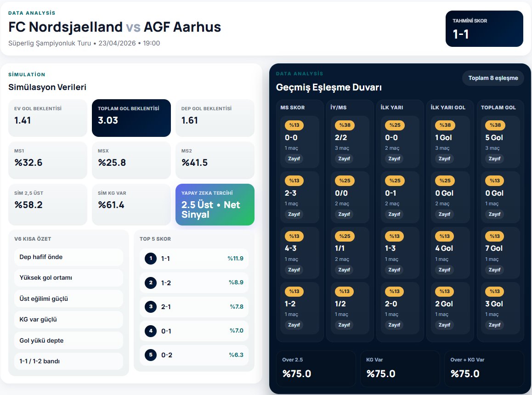This screenshot has height=395, width=532.
Task: Open the İlk Yarı Gol '4 Gol' card
Action: click(450, 253)
